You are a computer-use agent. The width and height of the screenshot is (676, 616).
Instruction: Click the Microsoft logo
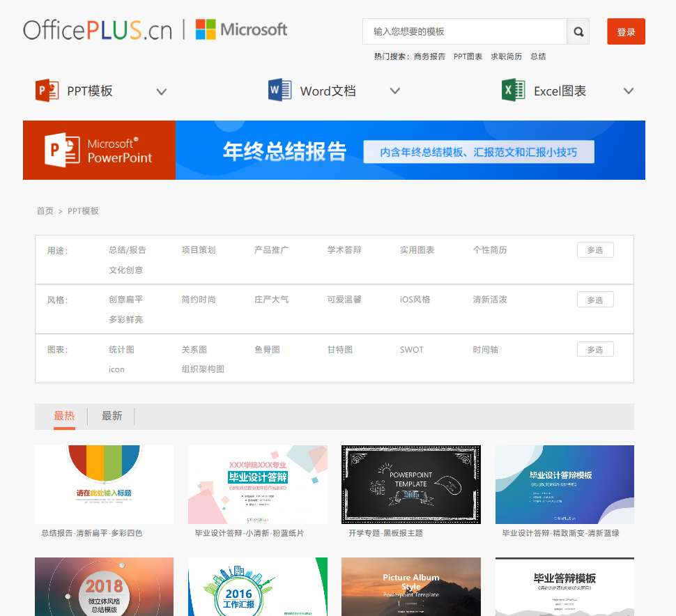(241, 29)
